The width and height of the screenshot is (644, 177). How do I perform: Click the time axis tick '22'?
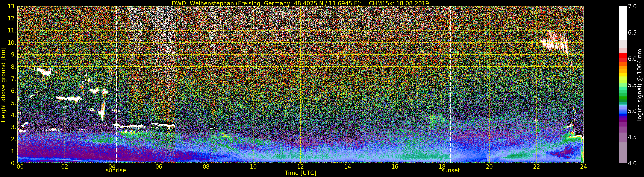tap(536, 166)
